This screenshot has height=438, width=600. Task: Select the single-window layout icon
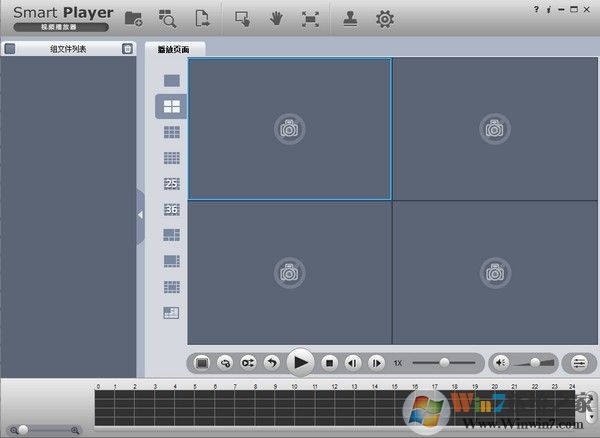tap(171, 80)
